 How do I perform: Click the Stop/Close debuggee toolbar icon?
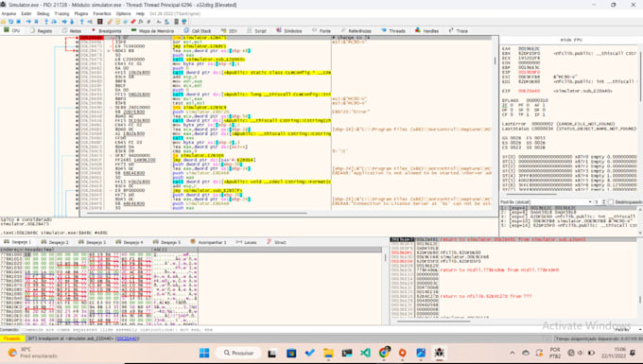tap(19, 22)
